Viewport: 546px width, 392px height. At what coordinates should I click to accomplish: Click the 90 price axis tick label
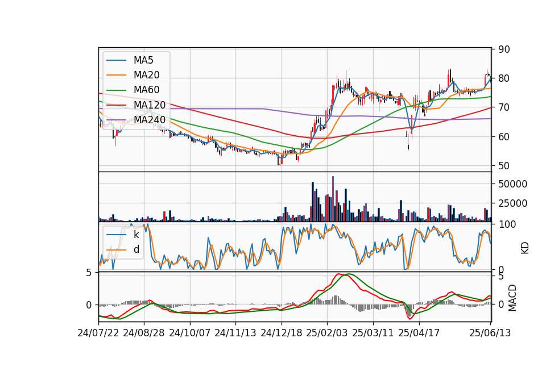504,49
